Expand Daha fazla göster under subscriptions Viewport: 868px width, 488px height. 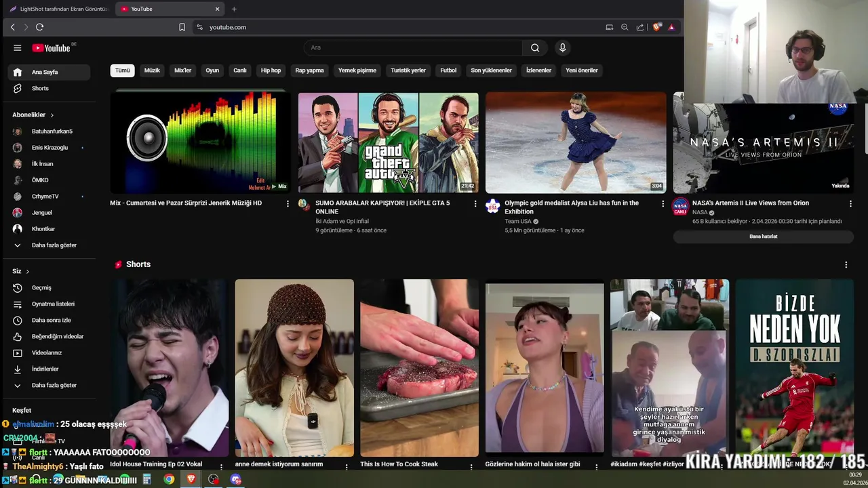click(50, 245)
